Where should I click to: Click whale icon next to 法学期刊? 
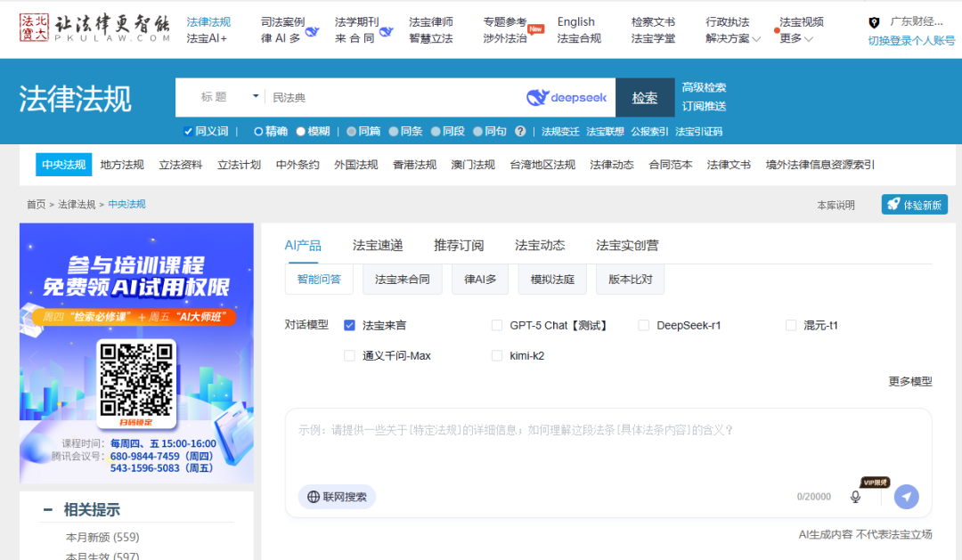[x=386, y=32]
